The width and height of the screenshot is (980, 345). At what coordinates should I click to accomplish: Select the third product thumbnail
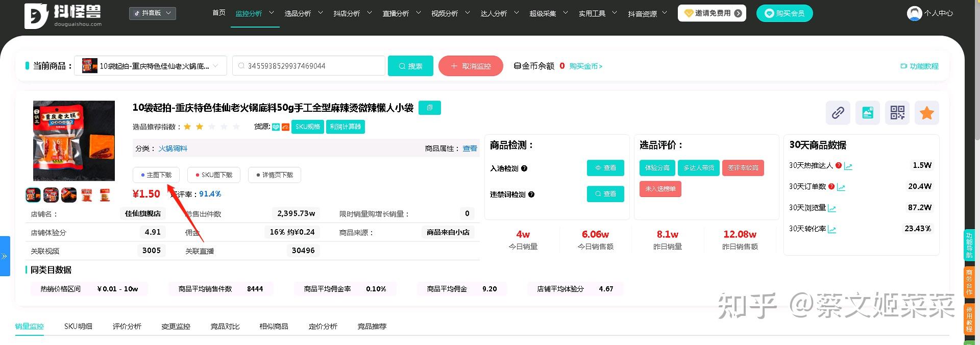point(69,195)
